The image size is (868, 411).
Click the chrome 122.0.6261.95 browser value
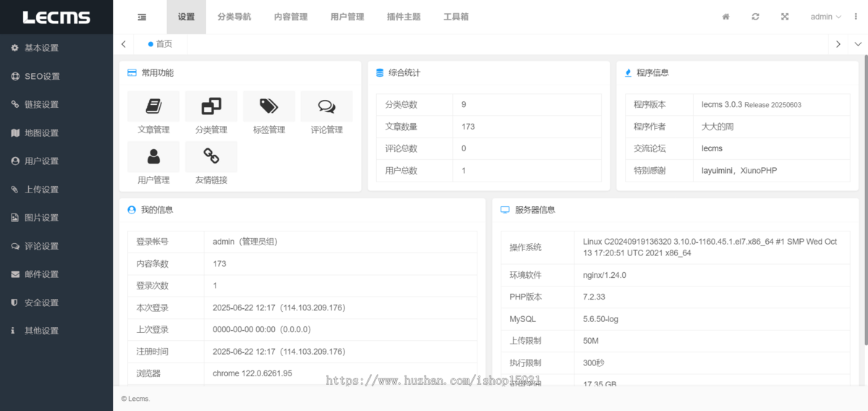252,373
